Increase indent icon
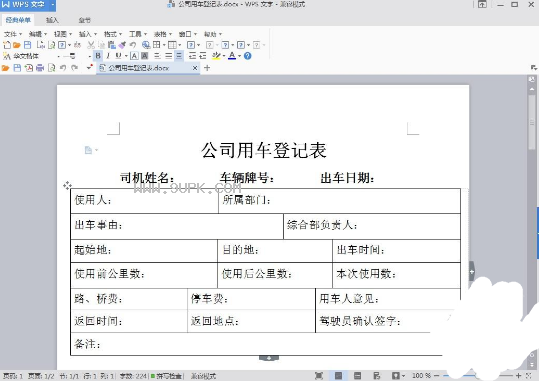The image size is (540, 382). 202,56
